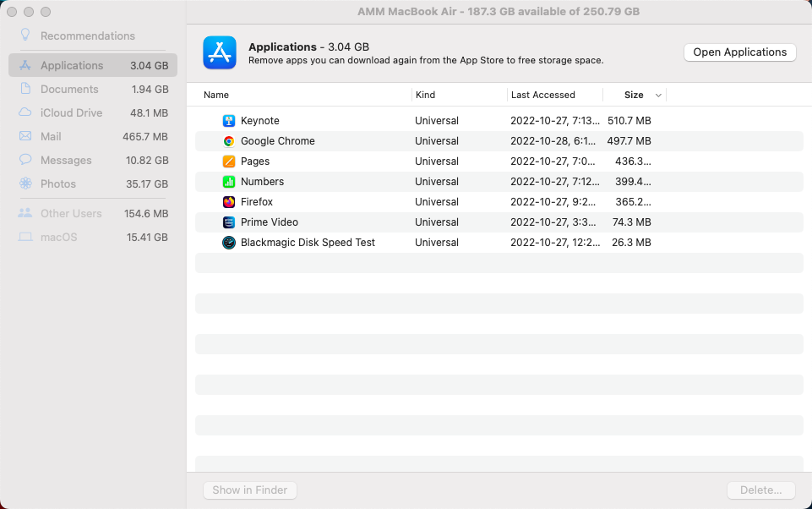Click the 497.7 MB size value

pyautogui.click(x=629, y=141)
